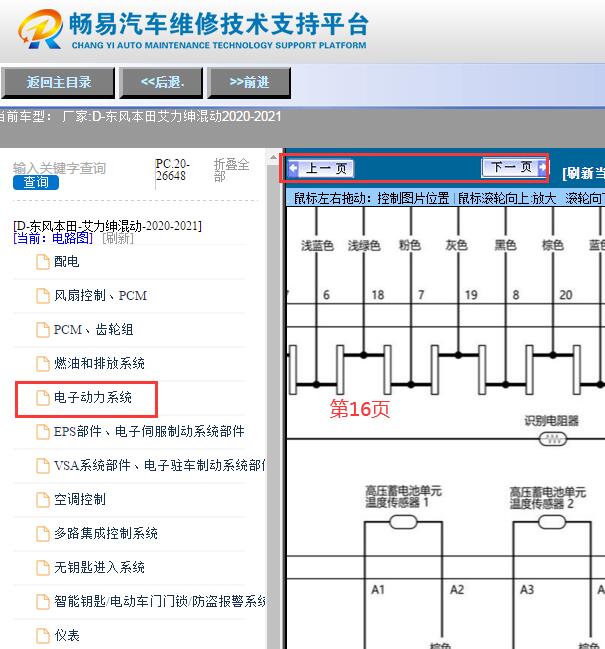Select 仪表 in the list

pos(67,635)
